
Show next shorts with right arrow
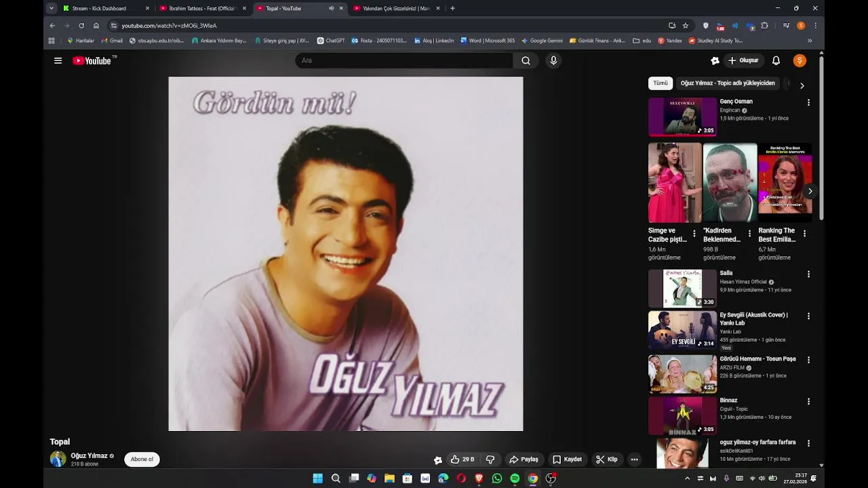810,191
